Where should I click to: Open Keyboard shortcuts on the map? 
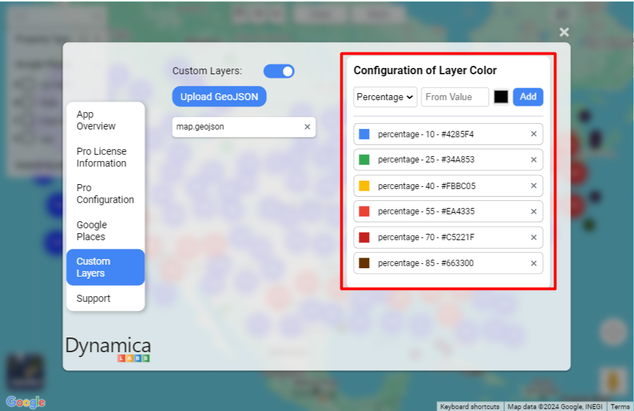click(x=469, y=406)
